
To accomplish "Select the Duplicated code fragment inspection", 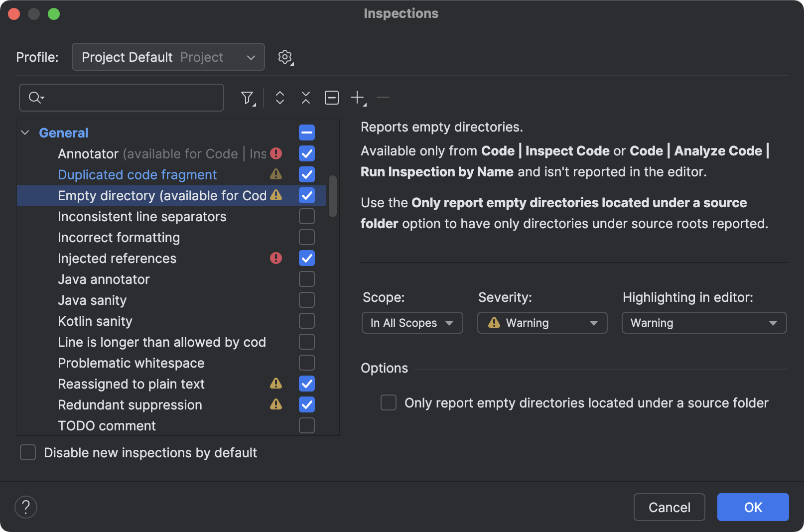I will [137, 174].
